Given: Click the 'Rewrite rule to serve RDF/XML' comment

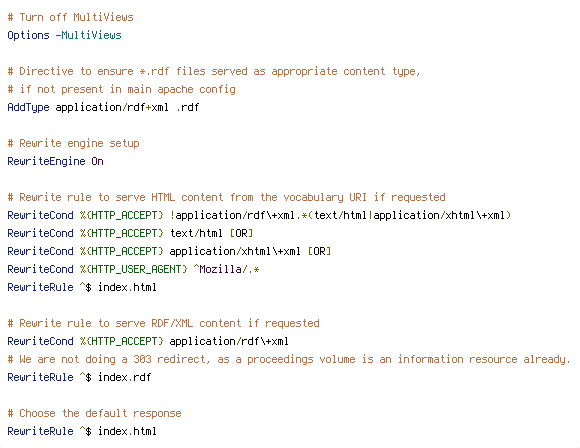Looking at the screenshot, I should coord(163,323).
